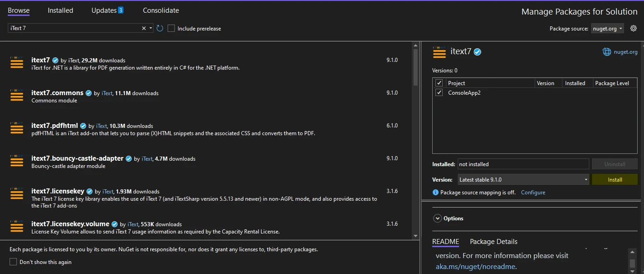Click the itext7.licensekey package logo icon

point(17,193)
